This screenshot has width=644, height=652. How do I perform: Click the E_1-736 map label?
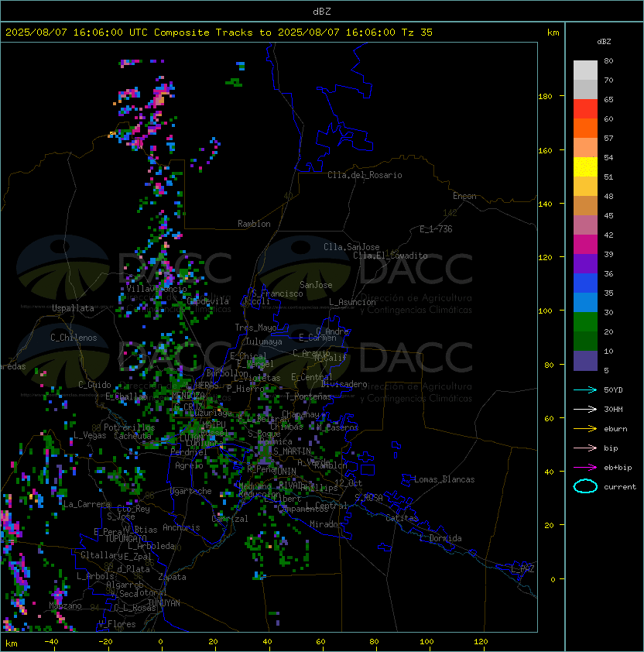click(436, 229)
